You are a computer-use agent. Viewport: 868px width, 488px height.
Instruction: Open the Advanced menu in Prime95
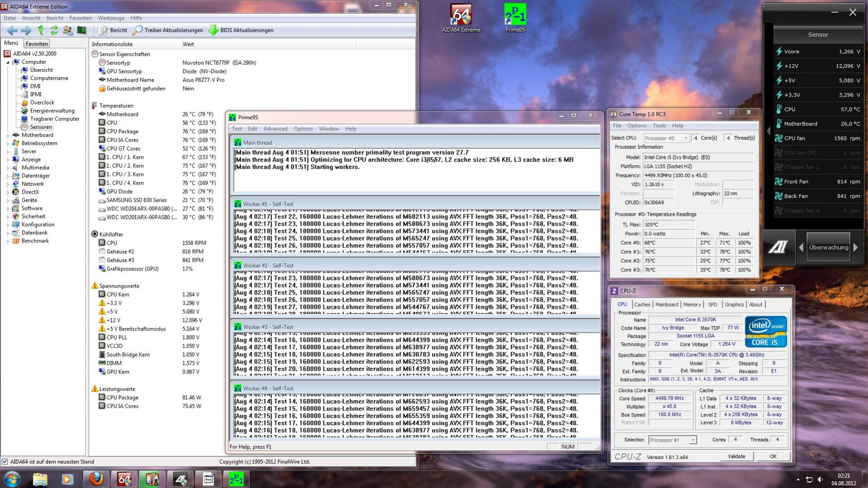click(x=275, y=129)
